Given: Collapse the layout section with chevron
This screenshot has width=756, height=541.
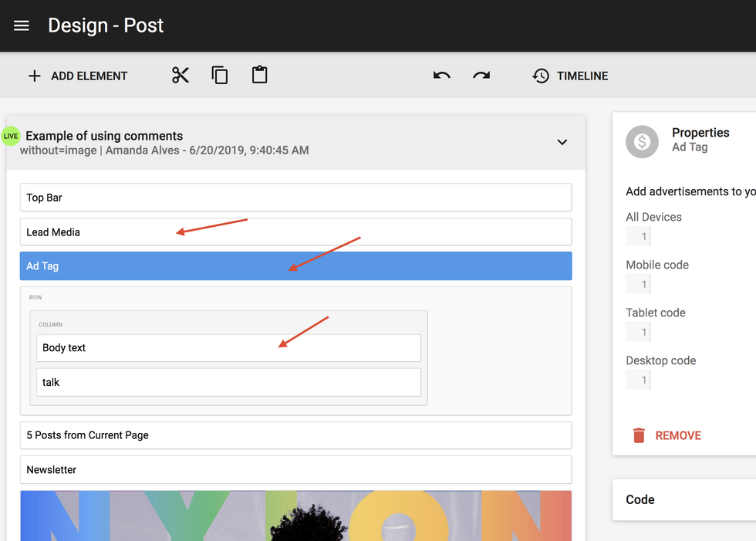Looking at the screenshot, I should 562,142.
